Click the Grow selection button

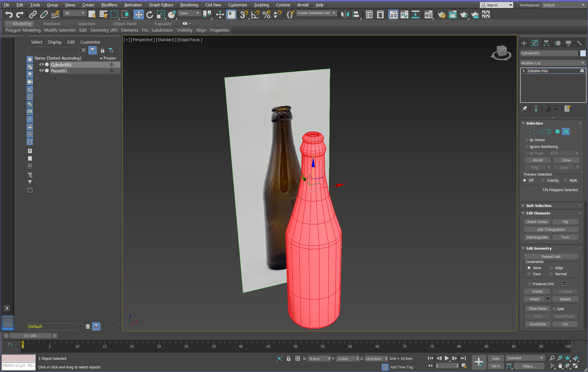[566, 160]
